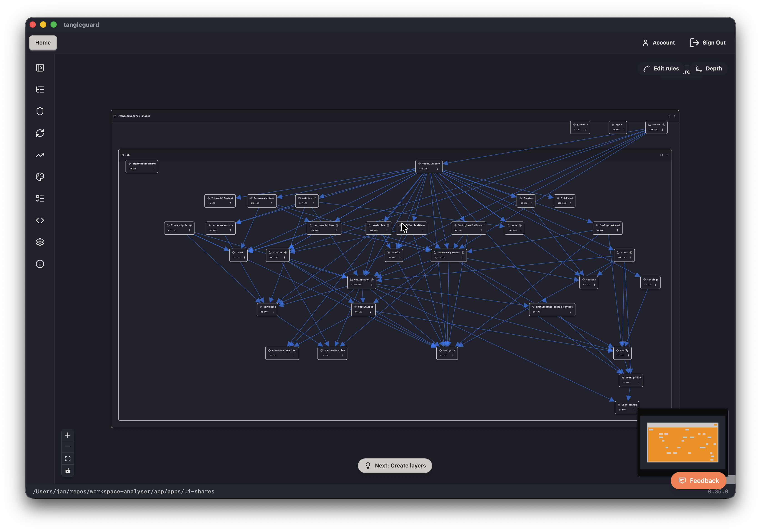Click the fit view canvas control
The width and height of the screenshot is (761, 532).
pyautogui.click(x=68, y=459)
